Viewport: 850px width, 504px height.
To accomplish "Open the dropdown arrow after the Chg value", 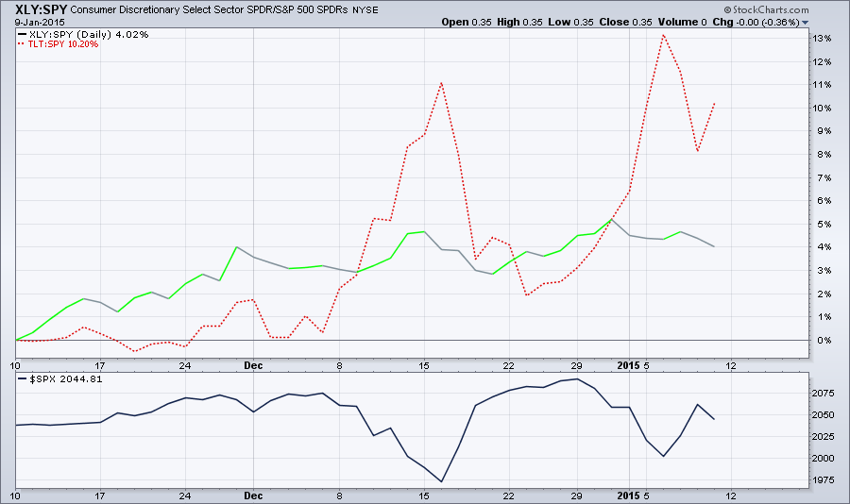I will click(x=805, y=23).
